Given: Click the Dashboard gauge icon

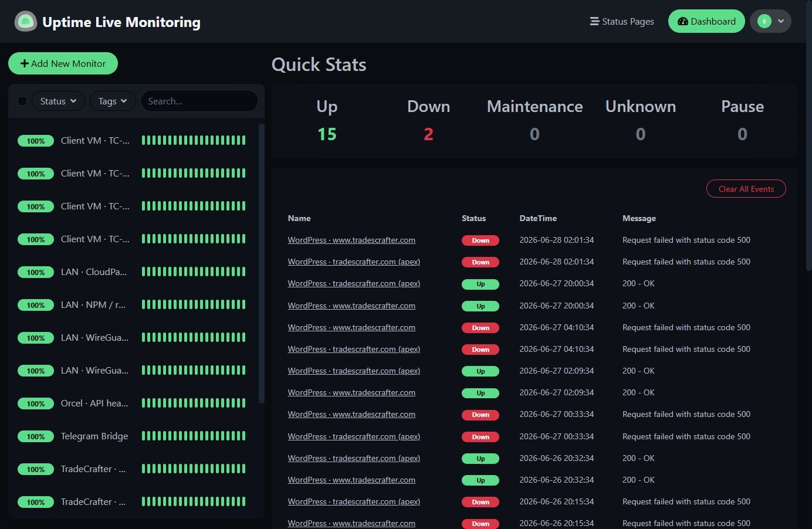Looking at the screenshot, I should pos(683,22).
